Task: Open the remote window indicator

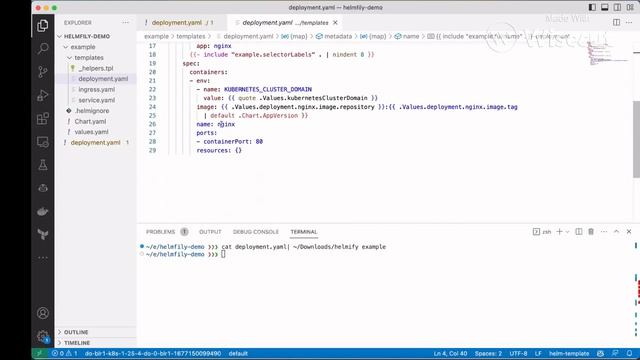Action: coord(40,353)
